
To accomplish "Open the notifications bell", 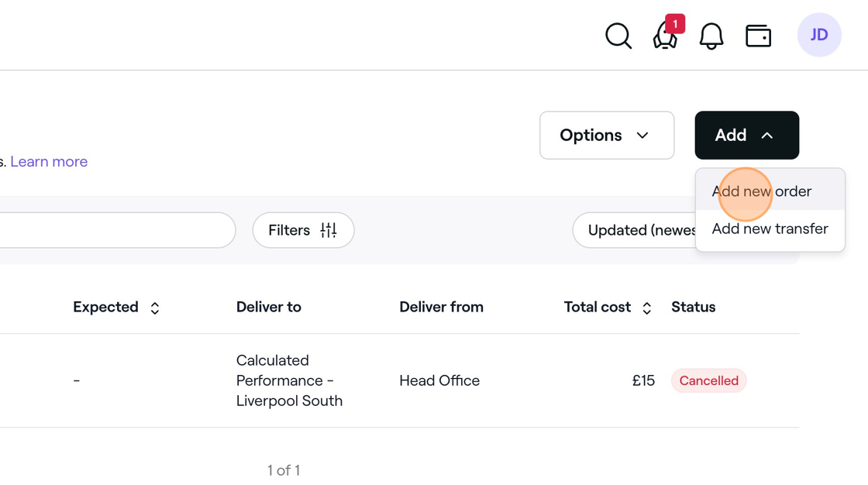I will coord(711,36).
